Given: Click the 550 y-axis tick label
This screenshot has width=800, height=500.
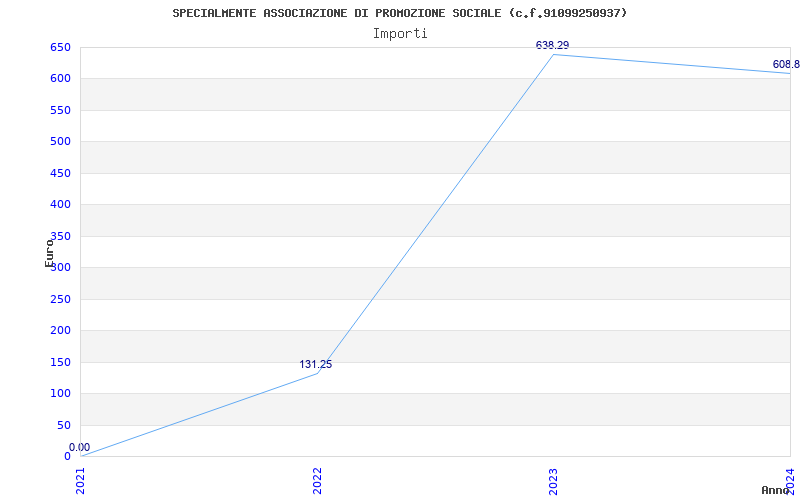Looking at the screenshot, I should [60, 110].
